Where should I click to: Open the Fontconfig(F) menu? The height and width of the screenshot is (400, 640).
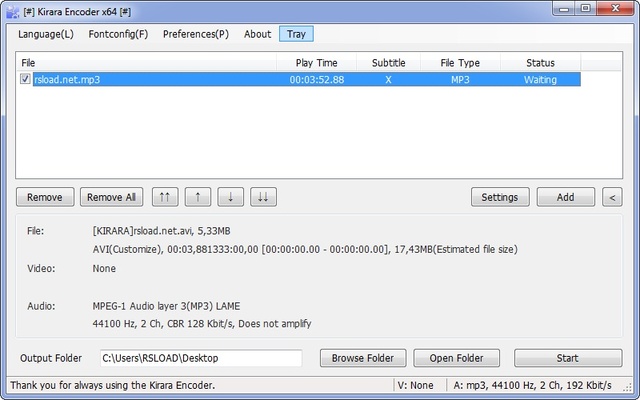point(118,34)
